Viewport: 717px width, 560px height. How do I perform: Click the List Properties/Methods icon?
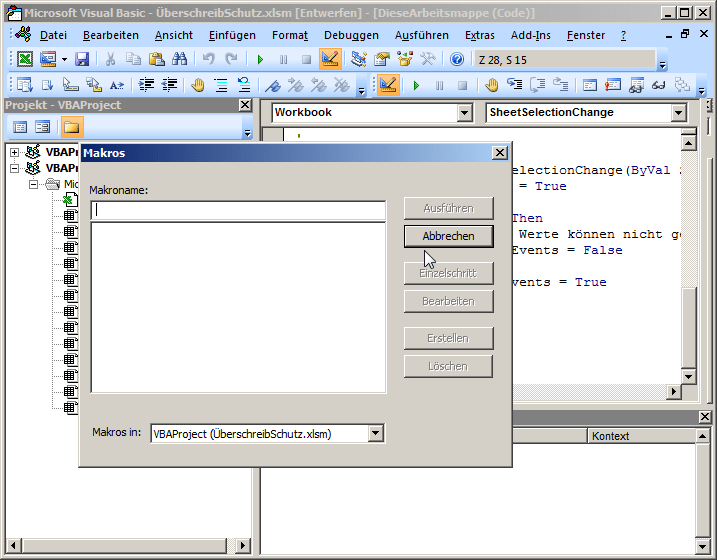coord(25,85)
